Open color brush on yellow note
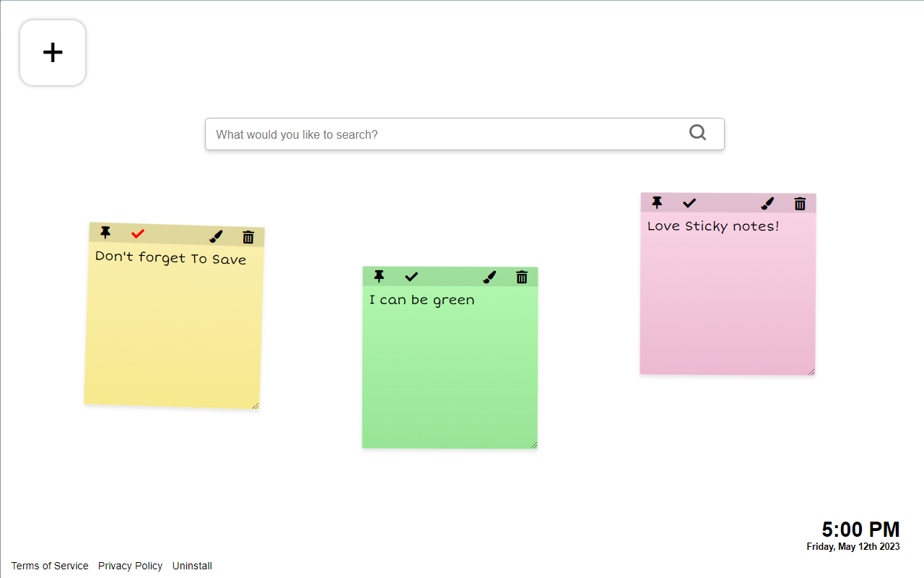Viewport: 924px width, 578px height. pyautogui.click(x=216, y=236)
